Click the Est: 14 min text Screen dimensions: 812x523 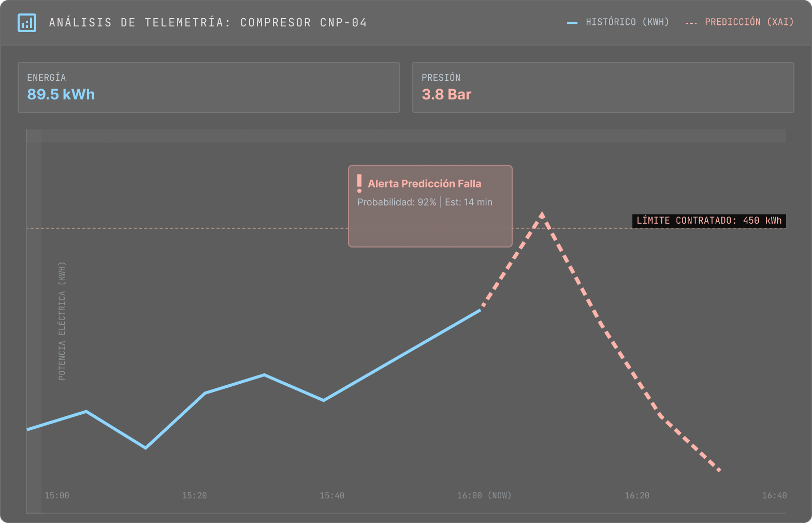469,202
